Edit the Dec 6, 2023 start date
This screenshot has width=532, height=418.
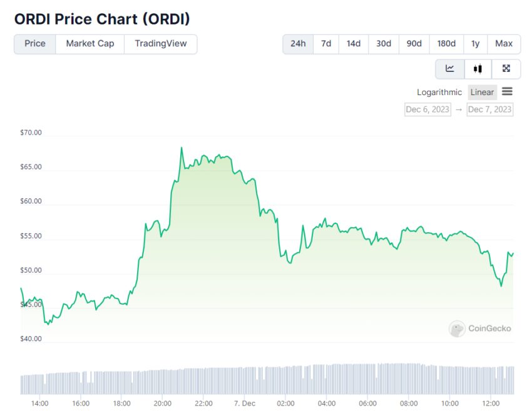click(x=427, y=110)
